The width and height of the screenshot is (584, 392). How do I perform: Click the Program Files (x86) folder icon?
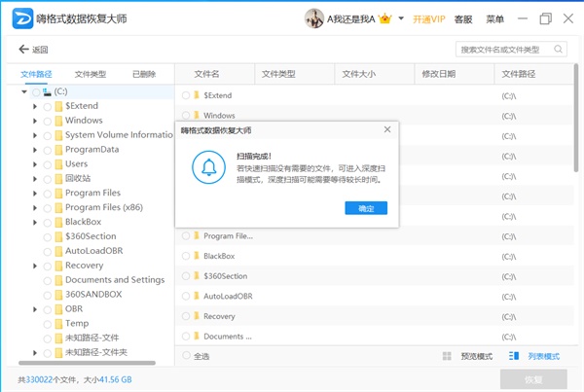pyautogui.click(x=58, y=208)
